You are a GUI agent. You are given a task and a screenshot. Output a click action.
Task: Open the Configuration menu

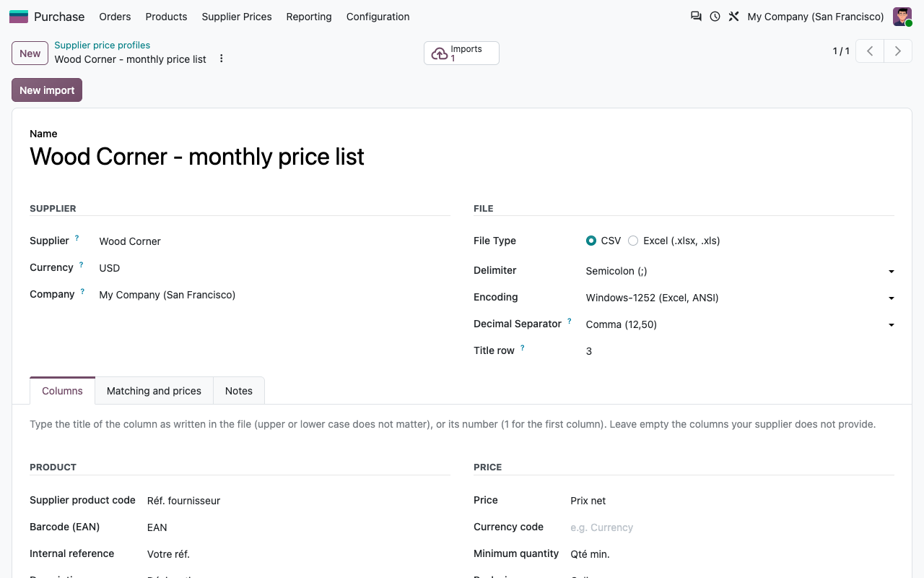(x=378, y=17)
